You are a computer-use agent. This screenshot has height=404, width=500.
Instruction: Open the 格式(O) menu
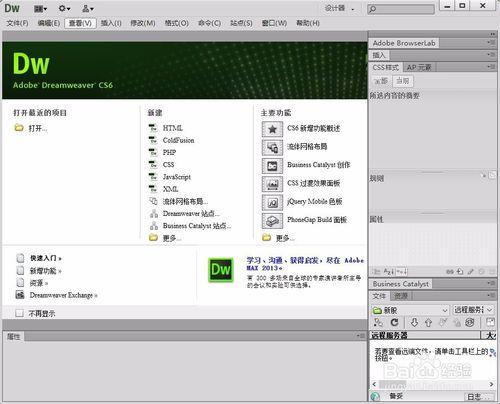[177, 23]
